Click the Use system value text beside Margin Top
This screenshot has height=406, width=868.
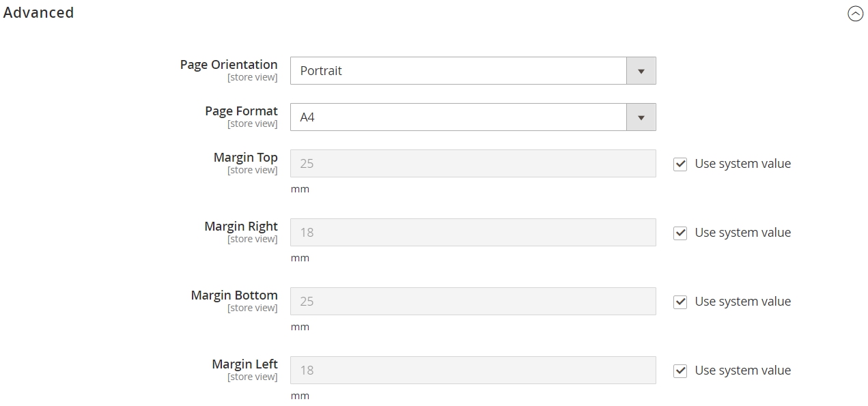(742, 164)
